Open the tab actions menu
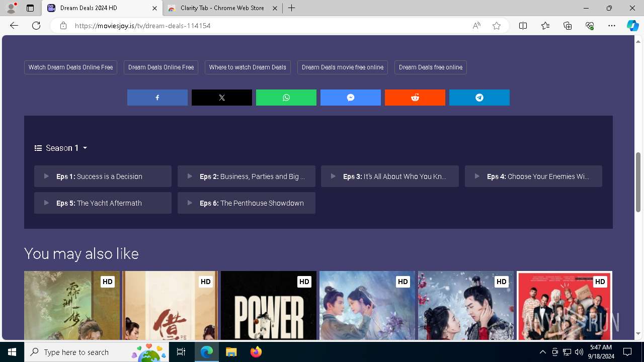This screenshot has height=362, width=644. point(30,8)
